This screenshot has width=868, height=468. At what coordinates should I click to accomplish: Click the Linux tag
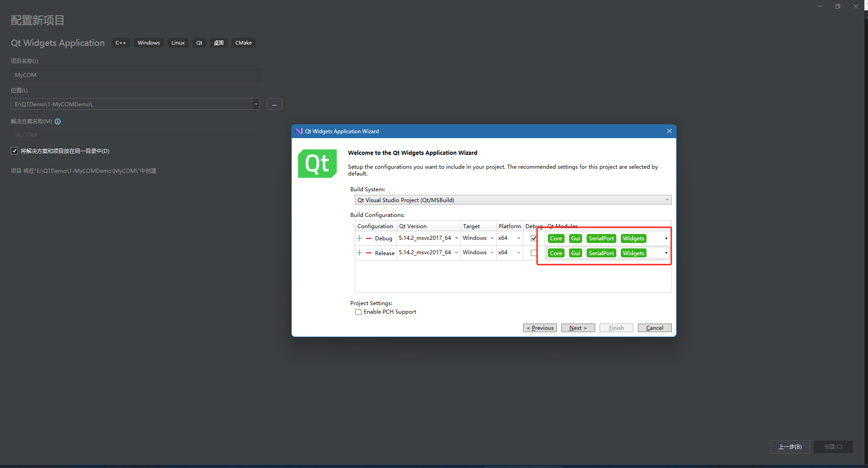(178, 43)
